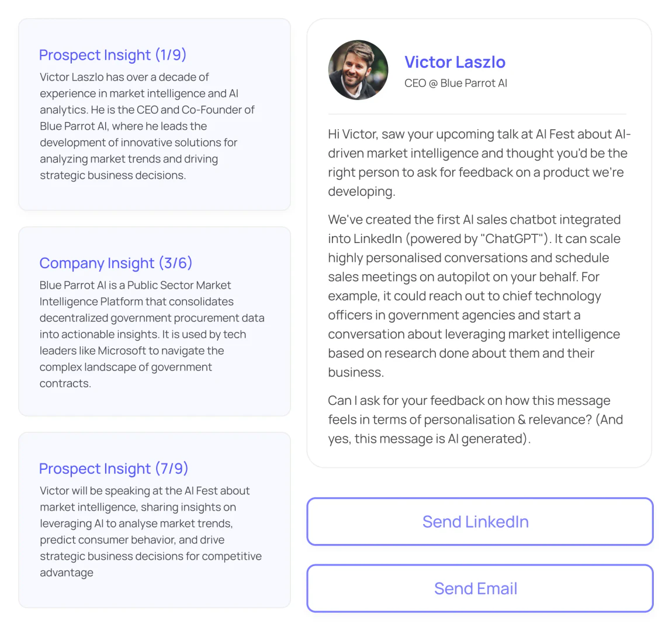Image resolution: width=672 pixels, height=631 pixels.
Task: Click the 'Can I ask for your feedback' paragraph
Action: [x=475, y=419]
